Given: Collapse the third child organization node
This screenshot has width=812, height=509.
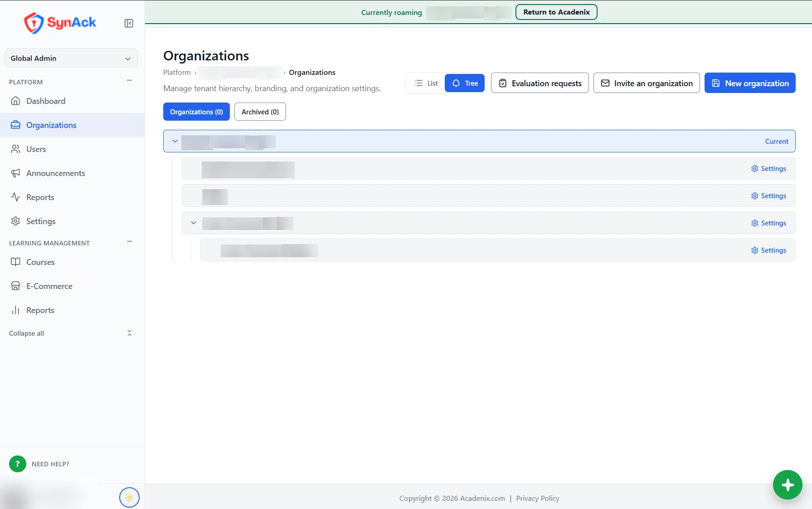Looking at the screenshot, I should 193,223.
